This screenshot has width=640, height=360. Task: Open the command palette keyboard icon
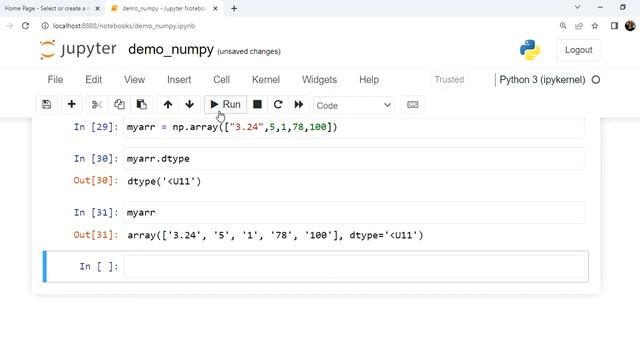pos(413,104)
